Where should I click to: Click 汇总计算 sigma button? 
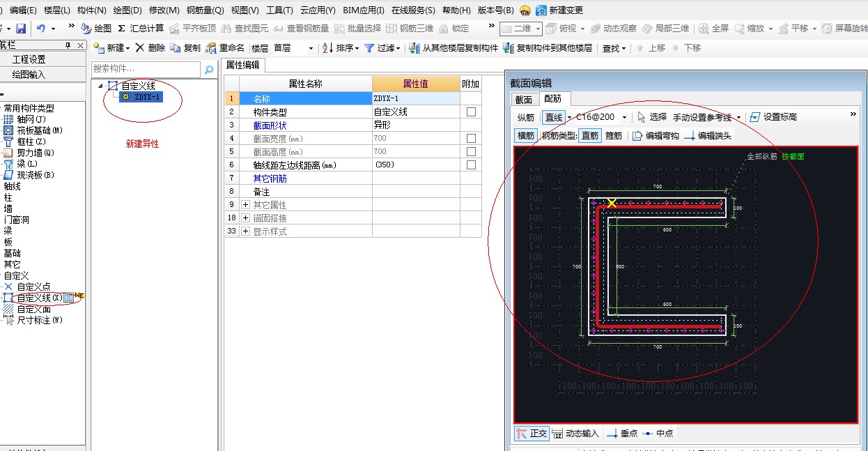[141, 29]
